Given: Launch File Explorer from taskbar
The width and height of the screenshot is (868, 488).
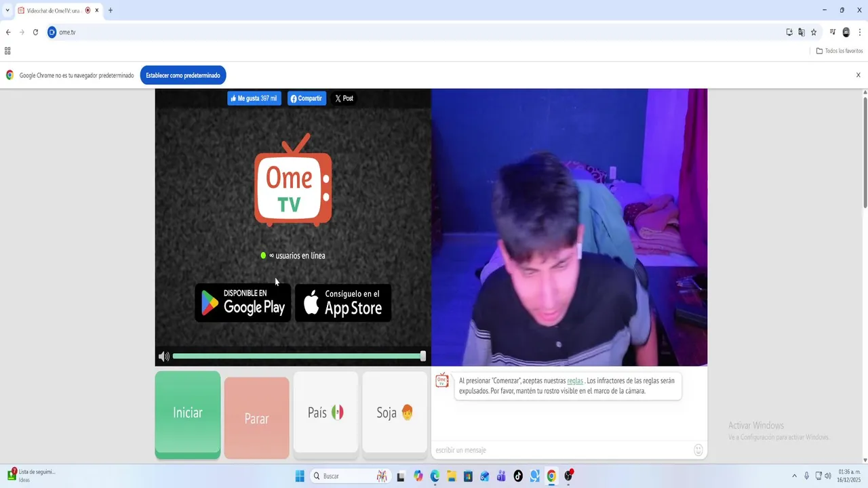Looking at the screenshot, I should click(x=452, y=476).
